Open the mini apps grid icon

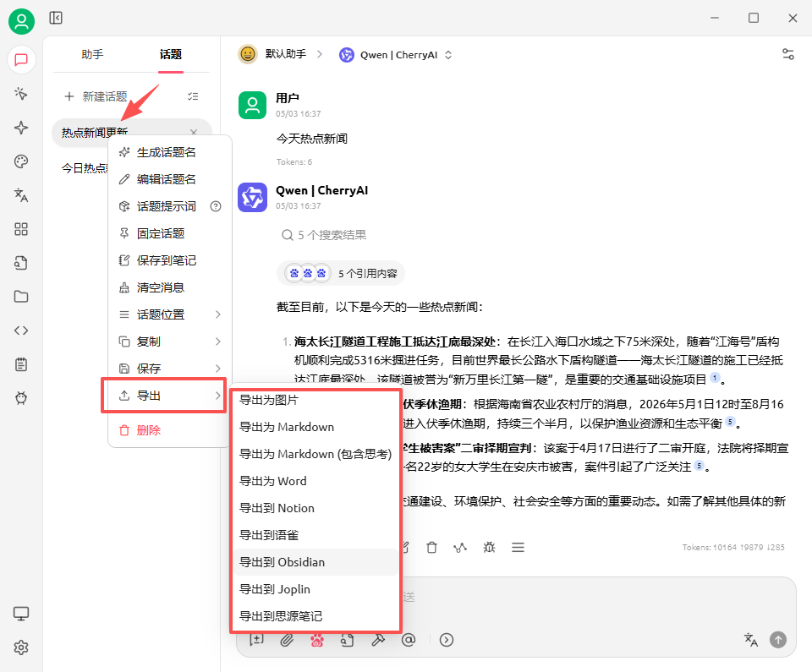tap(21, 229)
